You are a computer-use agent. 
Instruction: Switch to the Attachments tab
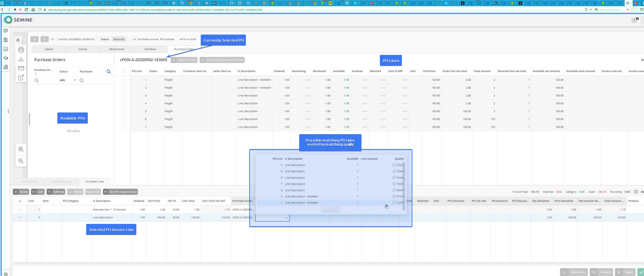click(116, 49)
